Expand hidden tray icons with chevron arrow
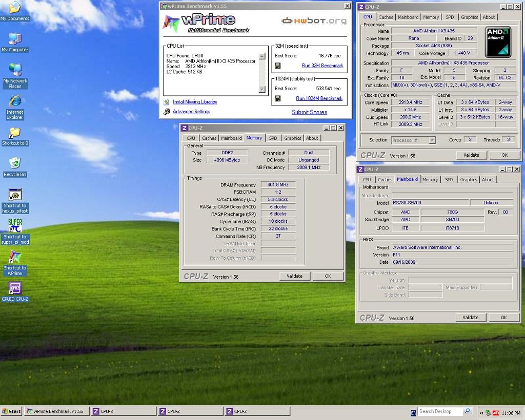The width and height of the screenshot is (525, 420). pyautogui.click(x=481, y=413)
